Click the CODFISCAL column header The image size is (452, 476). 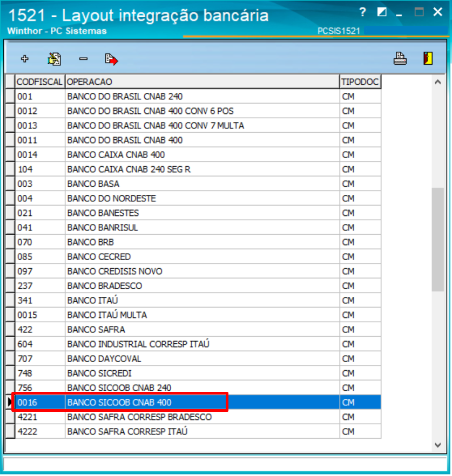pos(39,81)
